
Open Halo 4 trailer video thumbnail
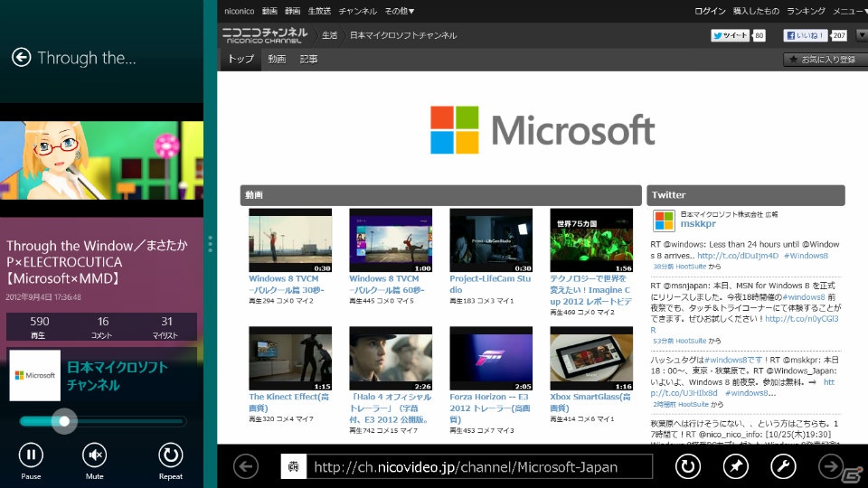click(391, 358)
